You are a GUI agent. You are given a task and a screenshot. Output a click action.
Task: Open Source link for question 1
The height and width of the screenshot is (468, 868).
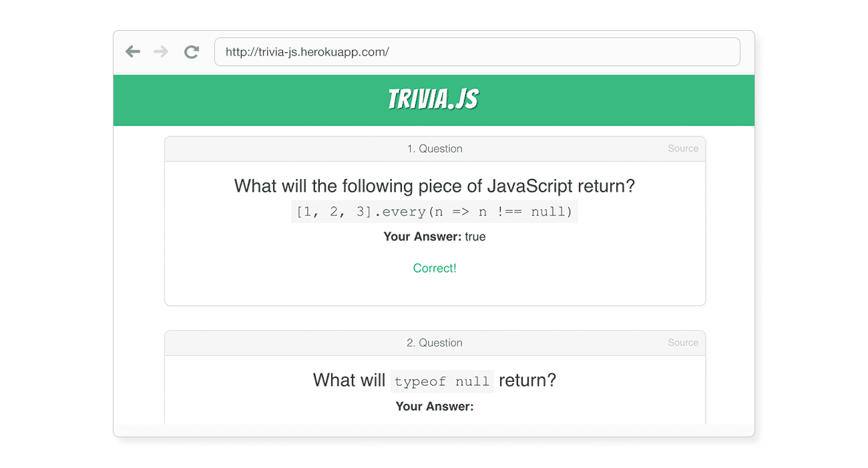[683, 148]
